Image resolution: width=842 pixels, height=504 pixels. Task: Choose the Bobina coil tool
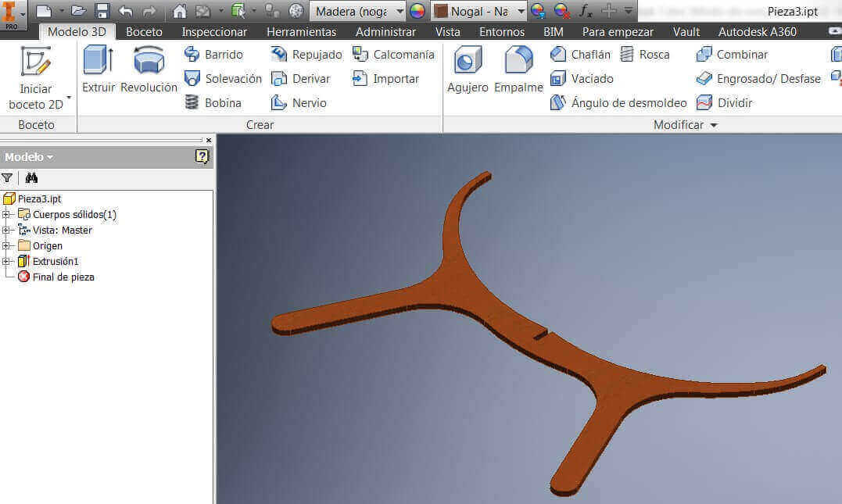click(213, 102)
